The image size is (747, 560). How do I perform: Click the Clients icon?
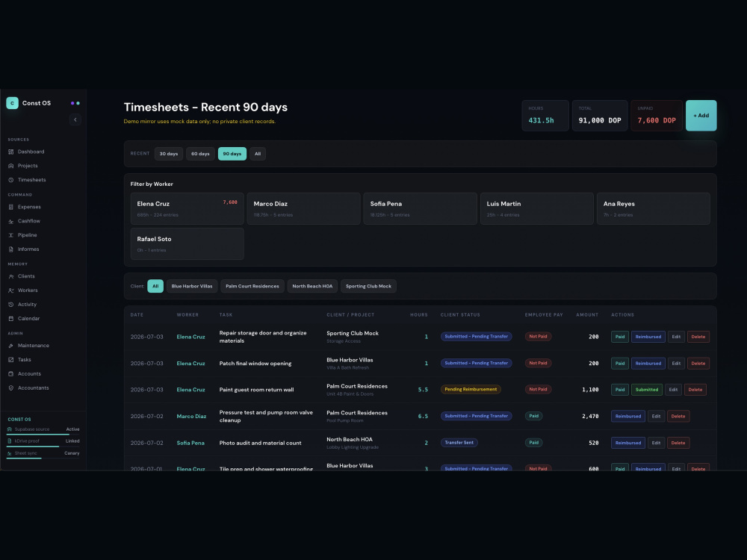pos(11,276)
